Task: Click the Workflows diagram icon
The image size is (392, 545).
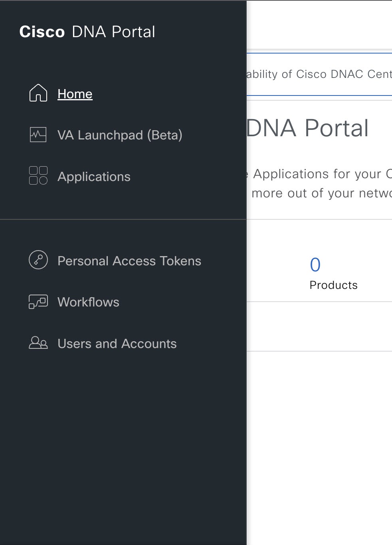Action: (x=38, y=302)
